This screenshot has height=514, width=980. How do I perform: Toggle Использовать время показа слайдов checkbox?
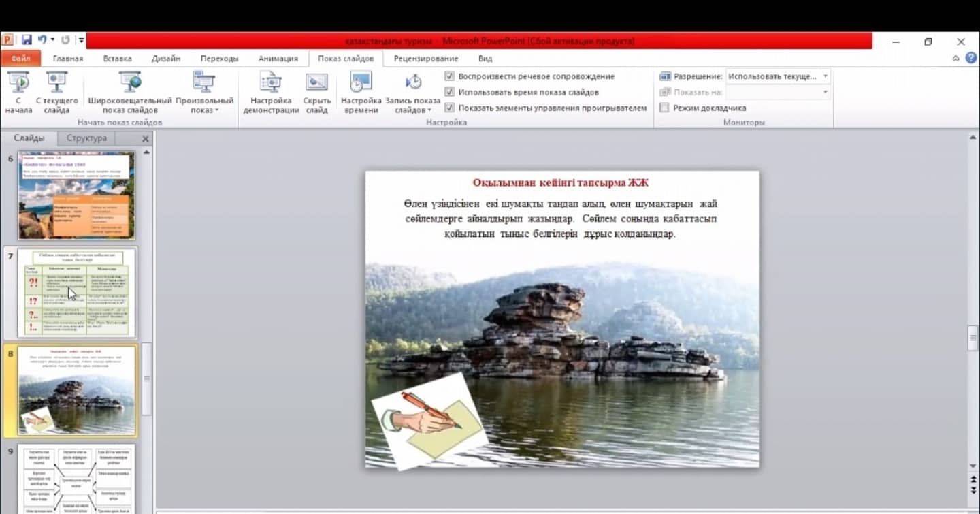click(449, 92)
